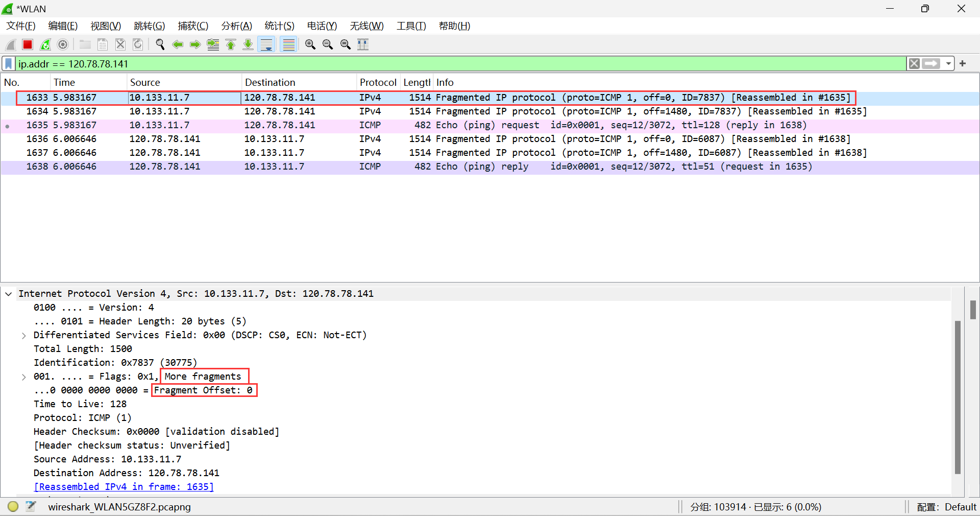Open 电话(Y) menu
The height and width of the screenshot is (516, 980).
[322, 26]
